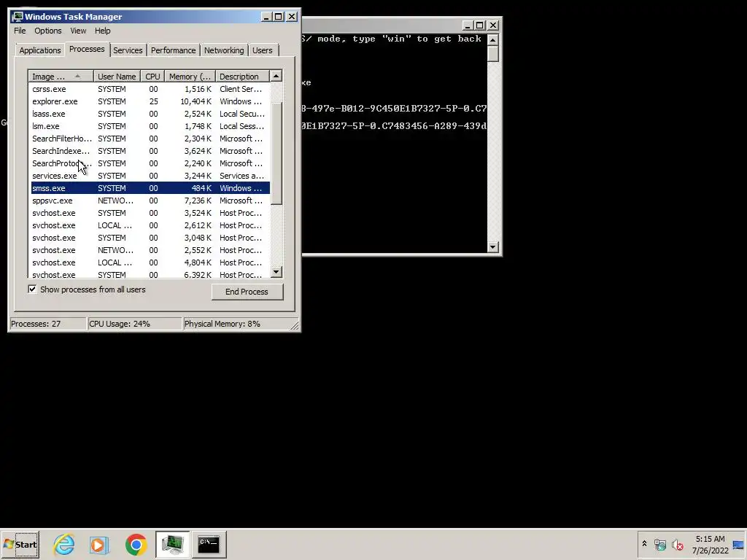The height and width of the screenshot is (560, 747).
Task: Click Processes: 27 in status bar
Action: (x=47, y=324)
